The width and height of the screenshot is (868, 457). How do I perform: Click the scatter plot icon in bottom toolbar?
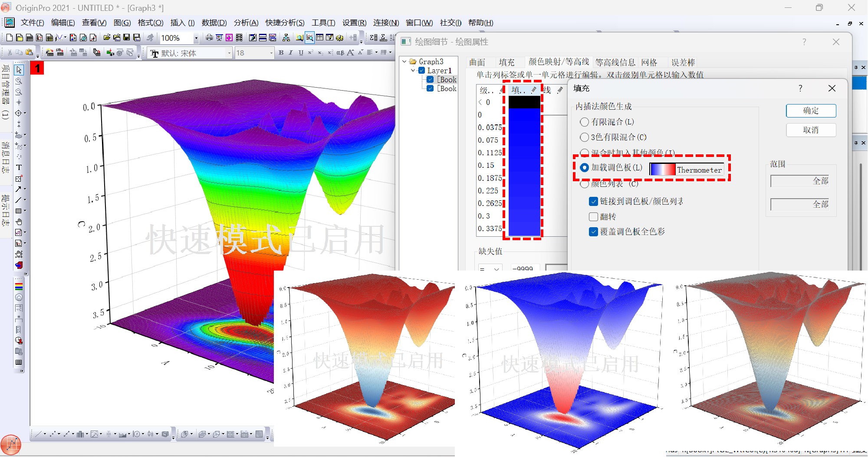tap(52, 434)
